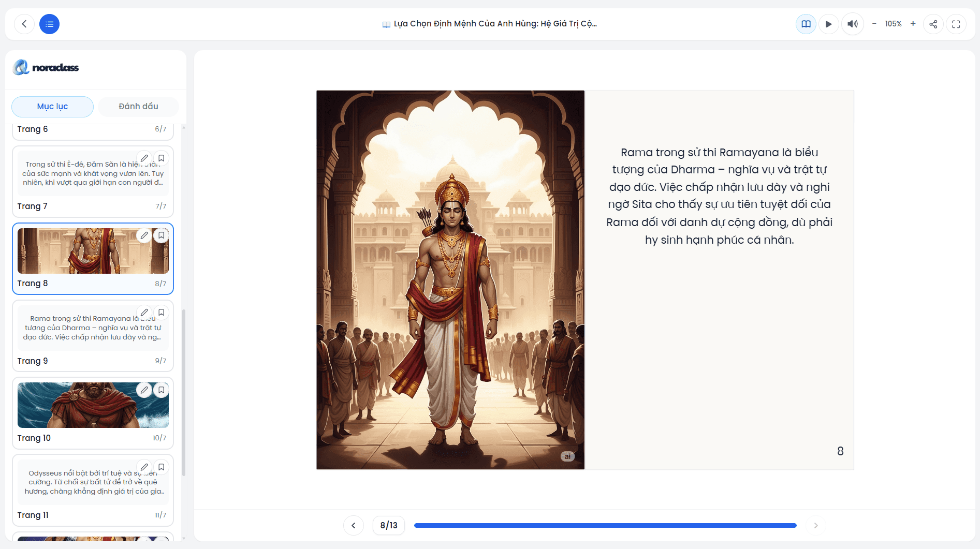
Task: Toggle the table of contents list button
Action: [x=50, y=24]
